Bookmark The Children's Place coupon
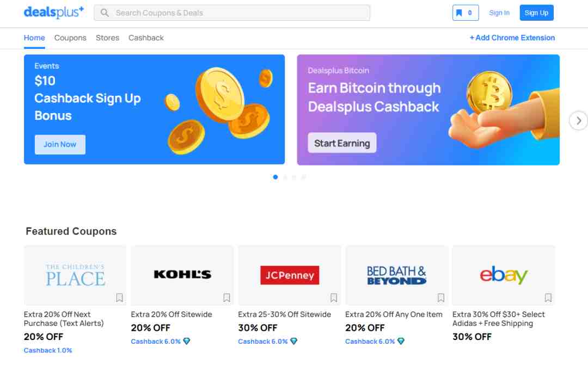The width and height of the screenshot is (588, 371). tap(119, 298)
